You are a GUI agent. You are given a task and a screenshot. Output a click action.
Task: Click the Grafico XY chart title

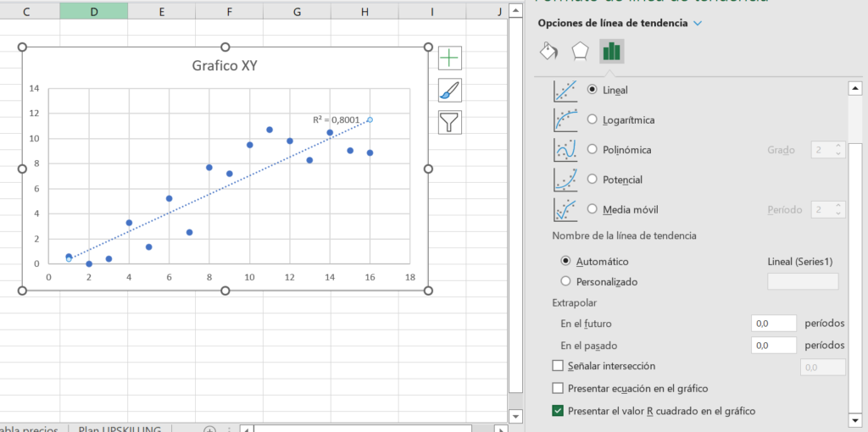225,66
